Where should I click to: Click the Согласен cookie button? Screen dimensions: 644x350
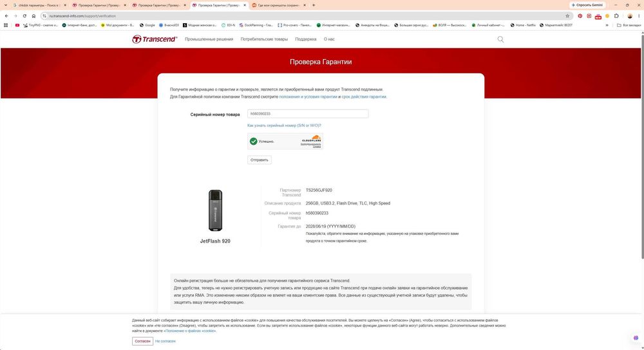click(x=142, y=342)
